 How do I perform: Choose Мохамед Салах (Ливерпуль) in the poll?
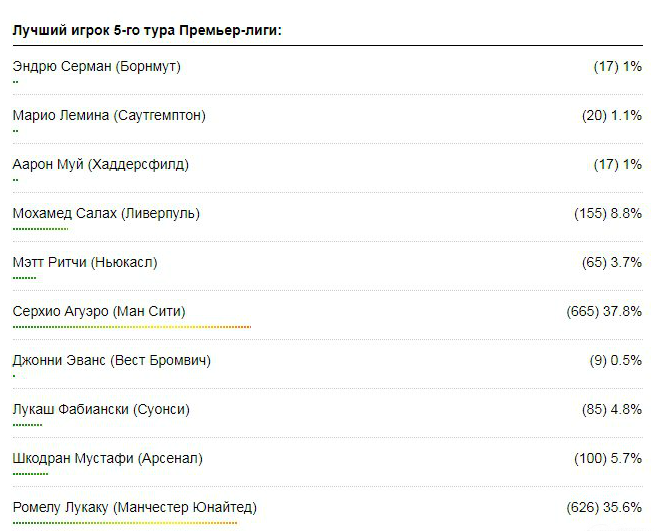[x=106, y=213]
